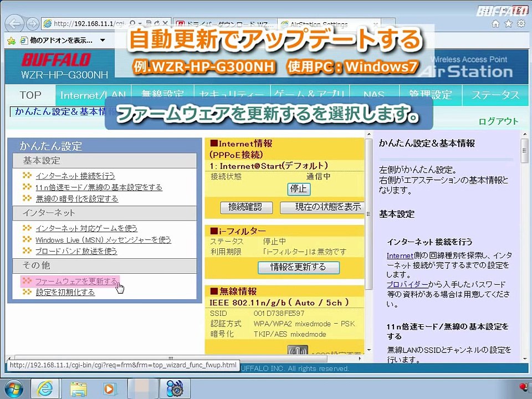The image size is (532, 399).
Task: Click Windows Live (MSN) メッセンジャーを使う link
Action: [103, 240]
